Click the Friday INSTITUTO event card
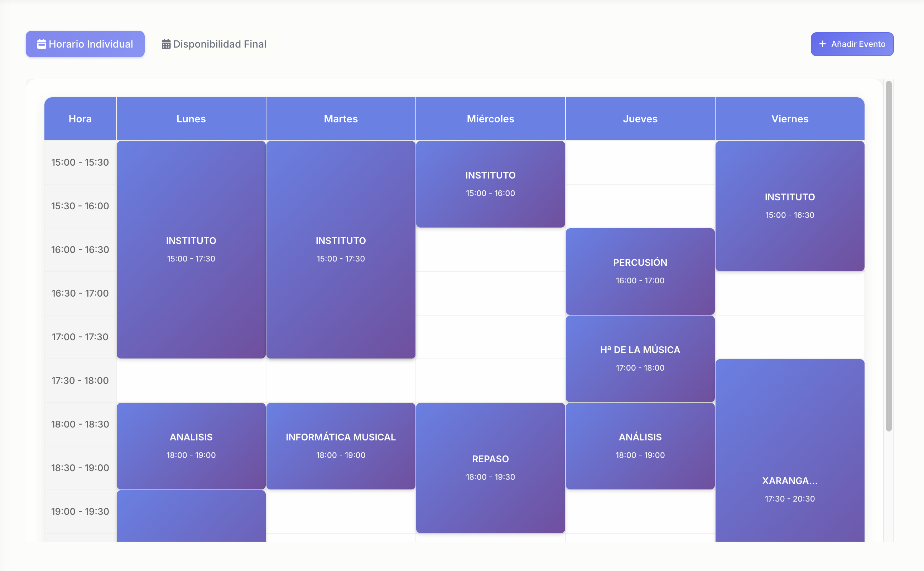 tap(789, 205)
